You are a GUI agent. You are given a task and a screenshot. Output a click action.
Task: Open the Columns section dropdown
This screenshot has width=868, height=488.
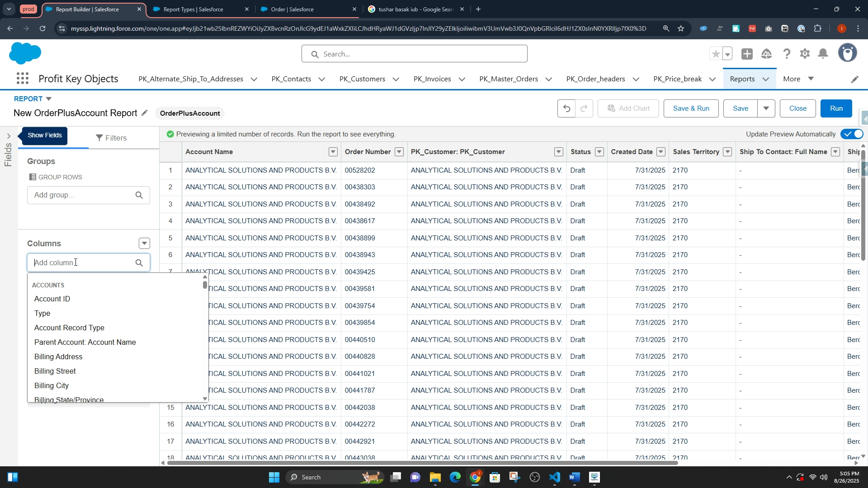point(144,244)
